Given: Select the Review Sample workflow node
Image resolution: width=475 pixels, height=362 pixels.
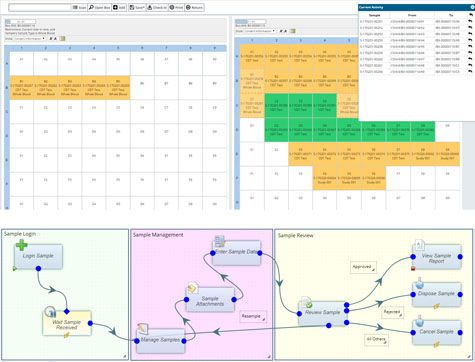Looking at the screenshot, I should click(x=323, y=313).
